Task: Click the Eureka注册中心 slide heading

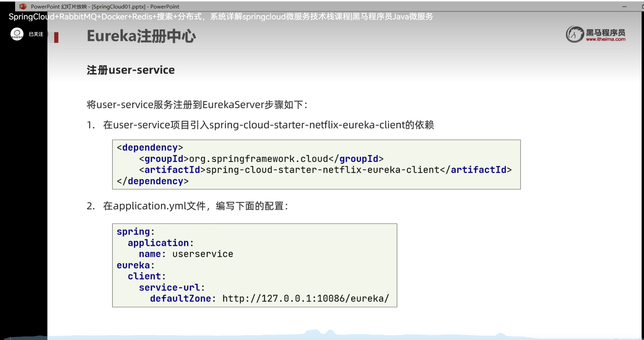Action: [x=141, y=36]
